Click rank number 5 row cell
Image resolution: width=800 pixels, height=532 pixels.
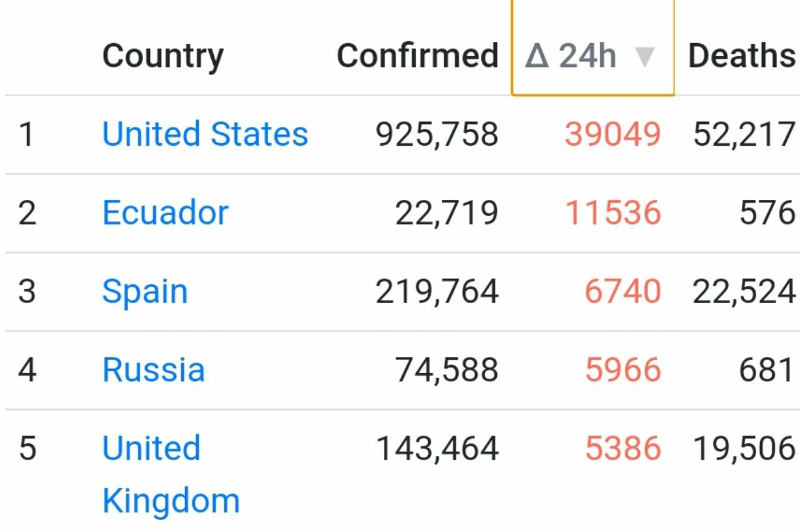27,449
